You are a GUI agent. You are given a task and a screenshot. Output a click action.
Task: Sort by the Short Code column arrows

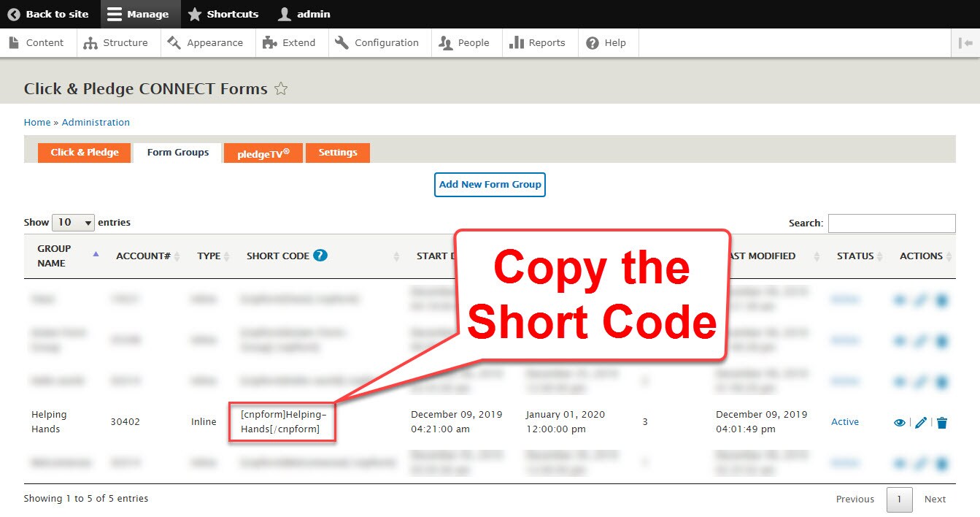397,256
